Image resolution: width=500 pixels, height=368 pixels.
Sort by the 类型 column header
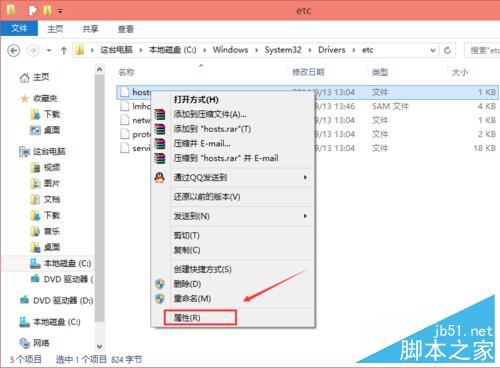[x=380, y=72]
